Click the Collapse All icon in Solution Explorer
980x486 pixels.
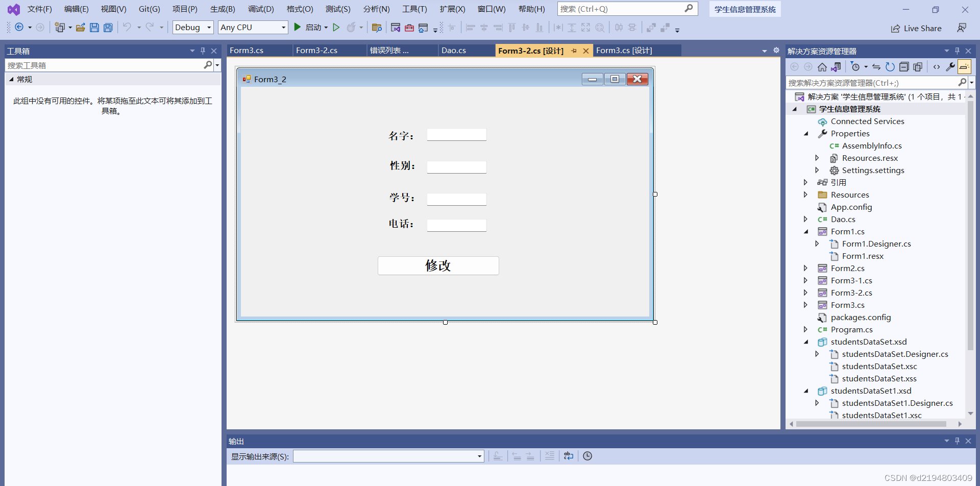tap(905, 66)
